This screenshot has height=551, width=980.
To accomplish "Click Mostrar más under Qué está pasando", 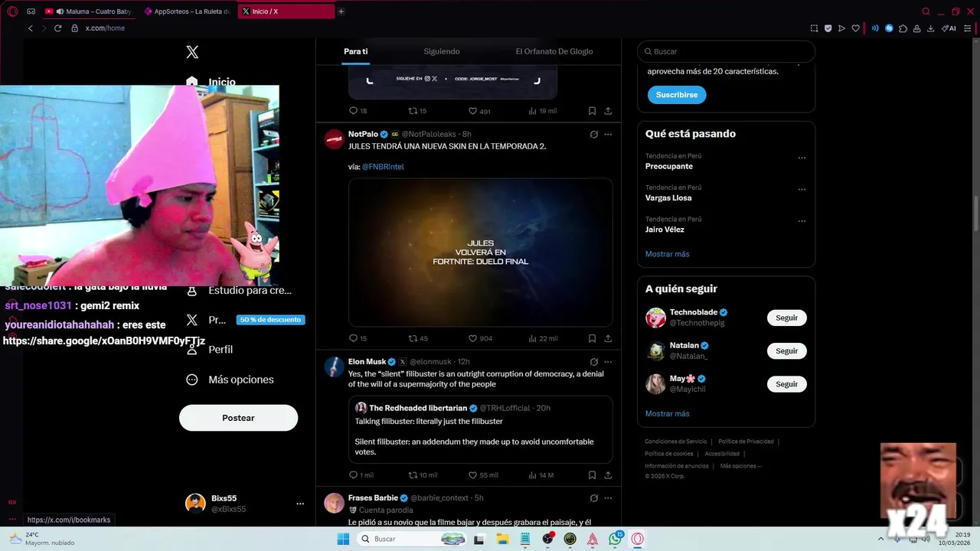I will [667, 254].
